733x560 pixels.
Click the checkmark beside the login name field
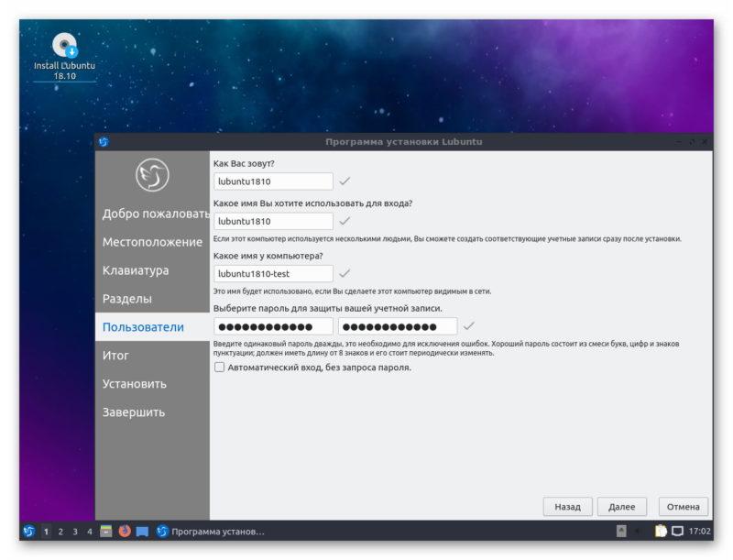coord(345,221)
